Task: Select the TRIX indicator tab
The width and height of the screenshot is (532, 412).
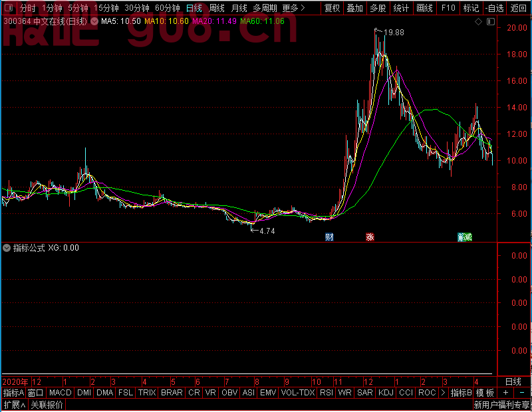Action: 147,393
